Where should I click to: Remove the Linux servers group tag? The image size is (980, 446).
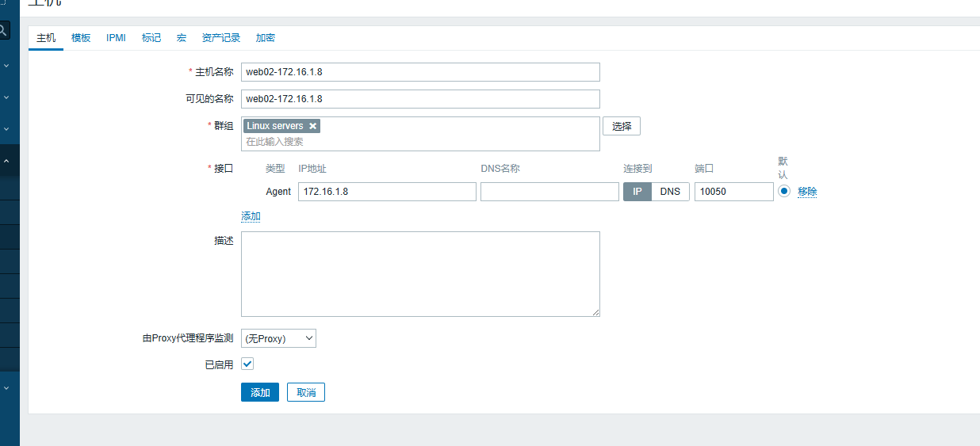pyautogui.click(x=313, y=126)
